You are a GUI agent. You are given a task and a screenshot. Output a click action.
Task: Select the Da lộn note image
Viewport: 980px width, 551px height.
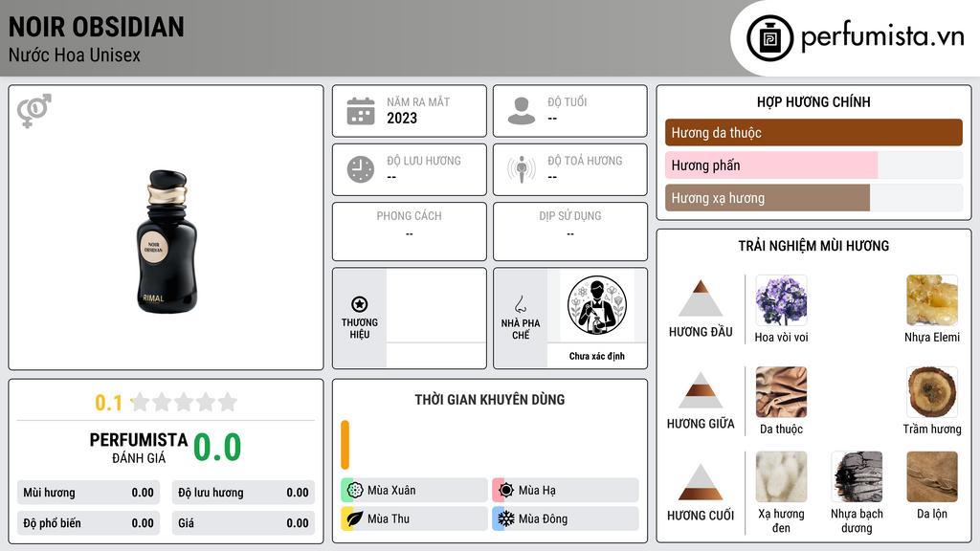[932, 477]
